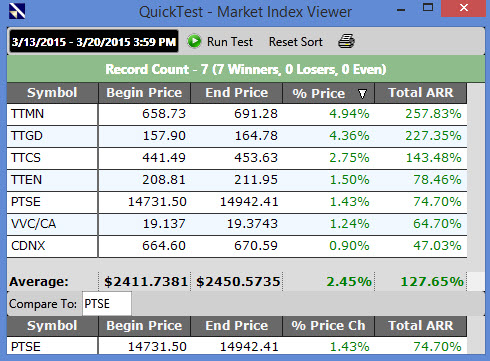Click the Compare To input field containing PTSE
490x361 pixels.
pos(107,304)
